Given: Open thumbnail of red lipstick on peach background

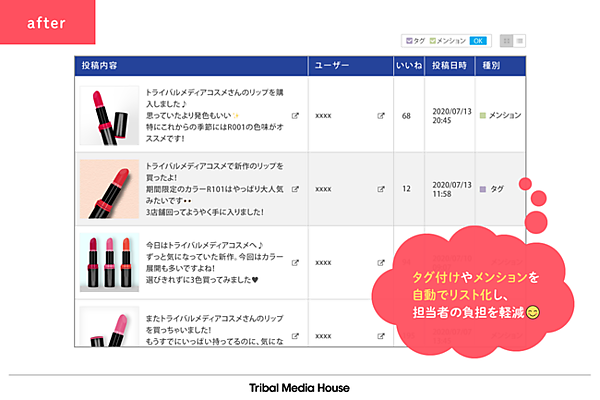Looking at the screenshot, I should [109, 189].
